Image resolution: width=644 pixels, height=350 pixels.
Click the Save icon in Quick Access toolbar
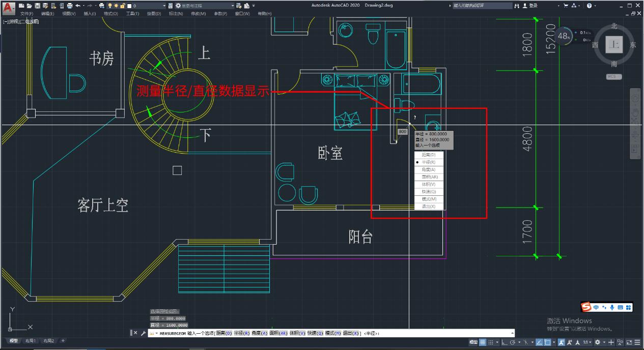click(x=38, y=5)
